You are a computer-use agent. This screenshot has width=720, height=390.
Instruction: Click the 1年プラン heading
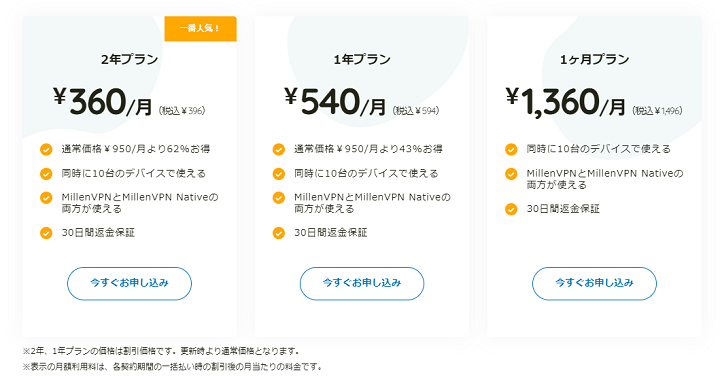click(362, 59)
